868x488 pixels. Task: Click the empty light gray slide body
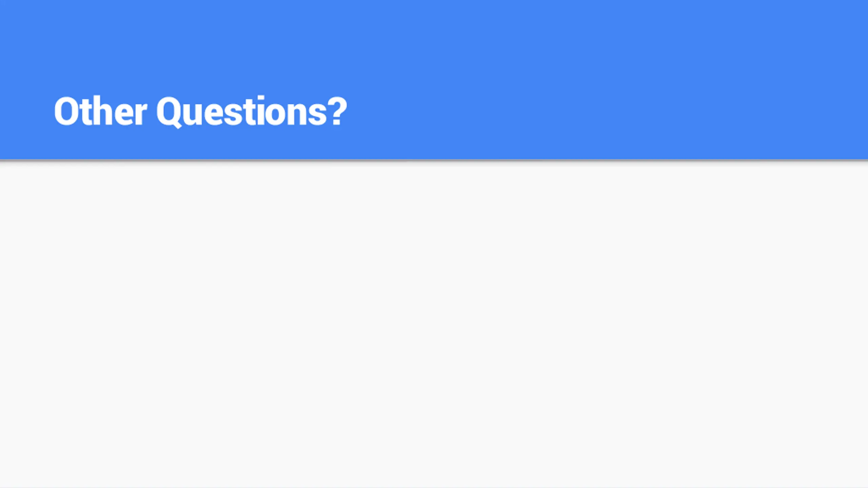tap(434, 324)
